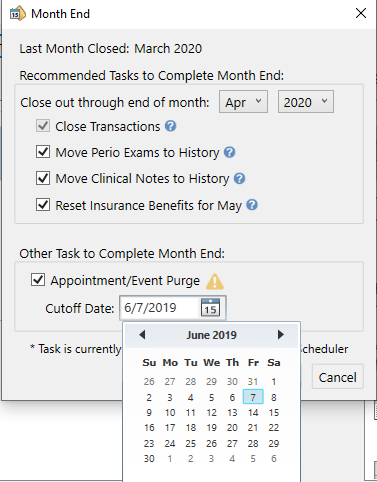Go to previous month in calendar popup

pyautogui.click(x=142, y=334)
